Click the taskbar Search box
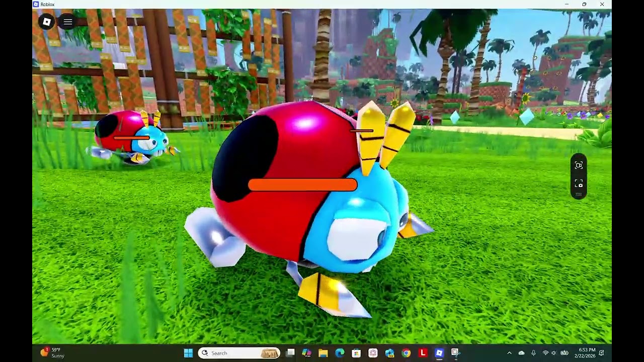 (239, 353)
